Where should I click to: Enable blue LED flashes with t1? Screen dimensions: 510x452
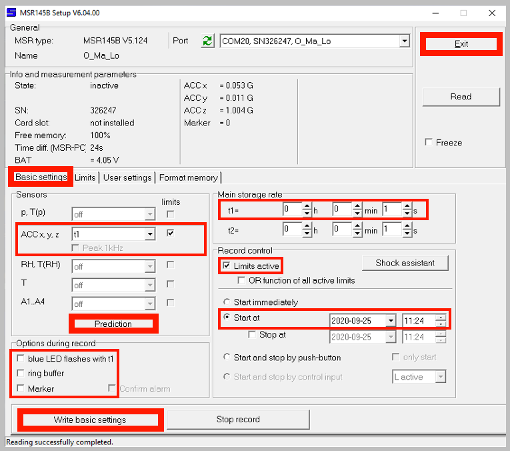tap(20, 358)
